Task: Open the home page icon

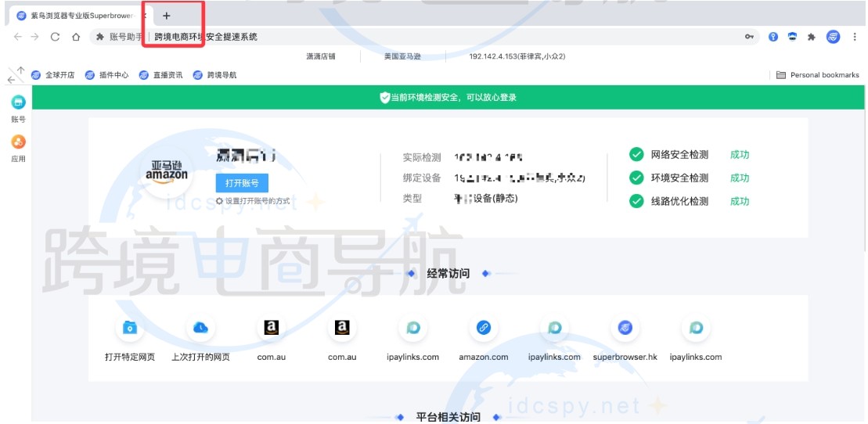Action: [x=77, y=37]
